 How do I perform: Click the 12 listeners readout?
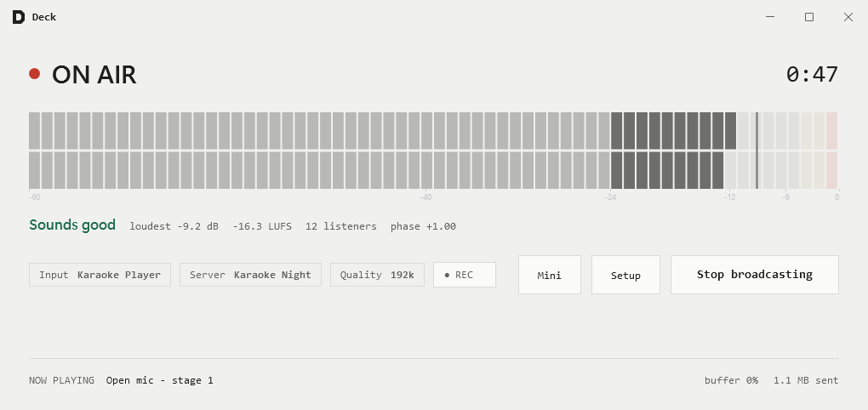(341, 226)
